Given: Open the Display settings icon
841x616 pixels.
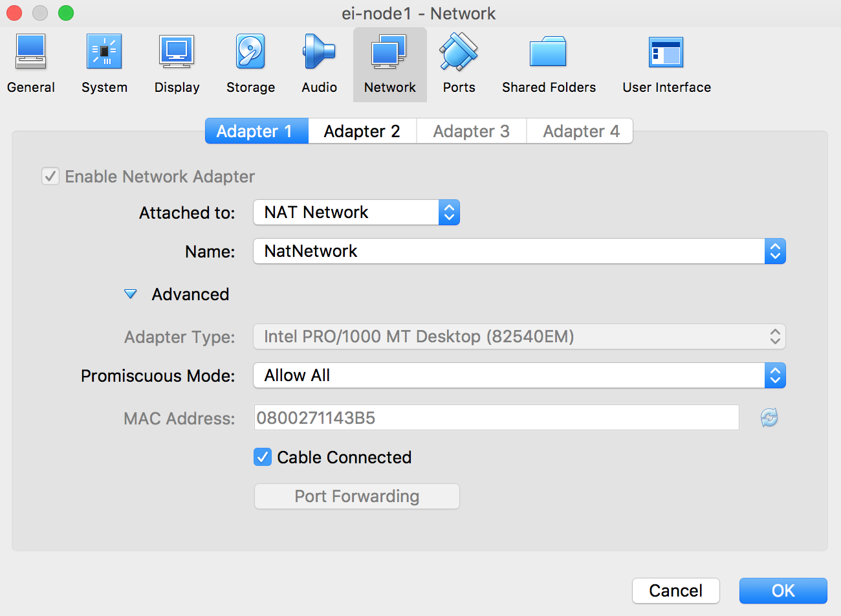Looking at the screenshot, I should click(177, 52).
